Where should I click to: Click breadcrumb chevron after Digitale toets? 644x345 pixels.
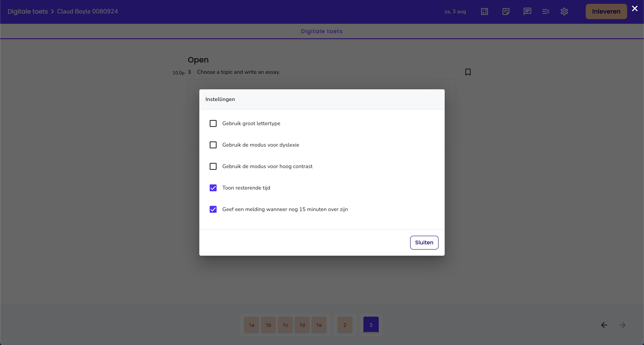pyautogui.click(x=53, y=11)
